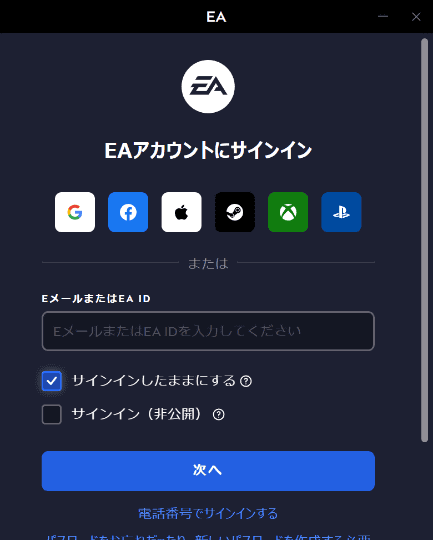Focus the EメールまたはEA ID field

click(208, 331)
